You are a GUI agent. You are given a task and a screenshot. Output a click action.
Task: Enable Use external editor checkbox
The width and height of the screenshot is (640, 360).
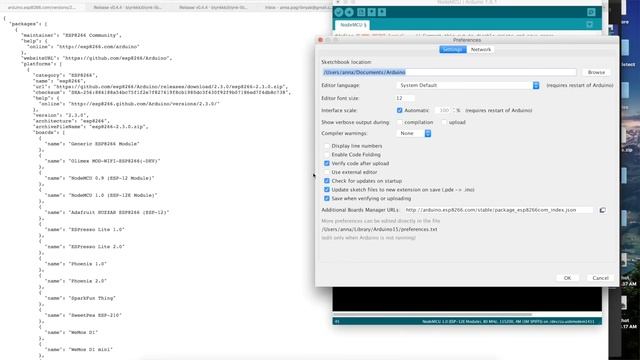(327, 172)
